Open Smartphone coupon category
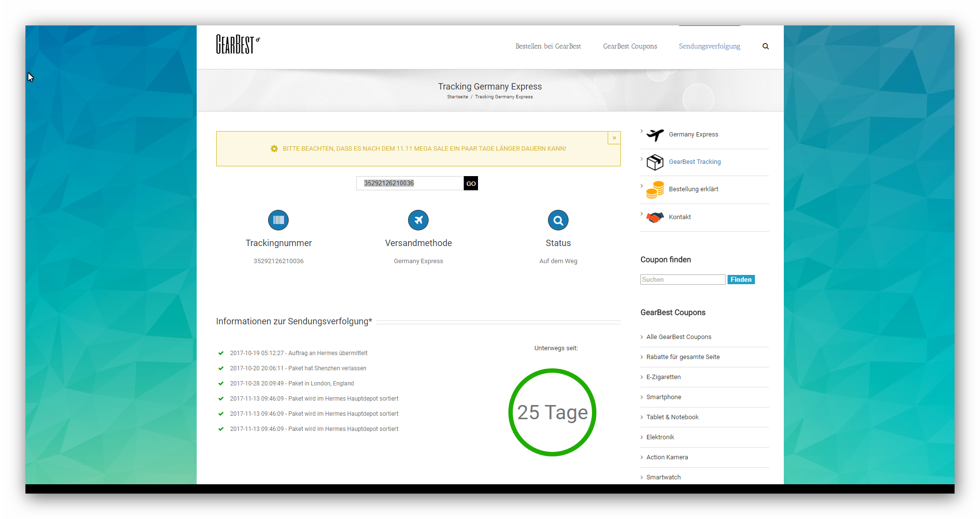 pyautogui.click(x=663, y=397)
